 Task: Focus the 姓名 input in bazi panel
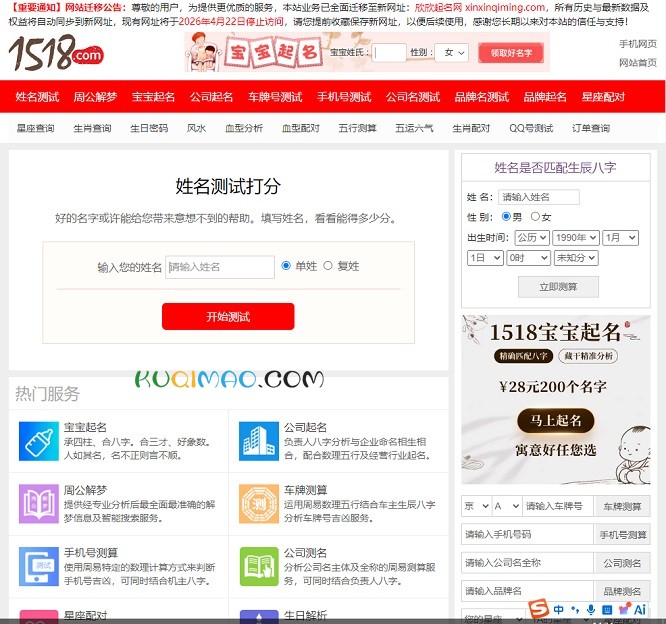pos(539,197)
